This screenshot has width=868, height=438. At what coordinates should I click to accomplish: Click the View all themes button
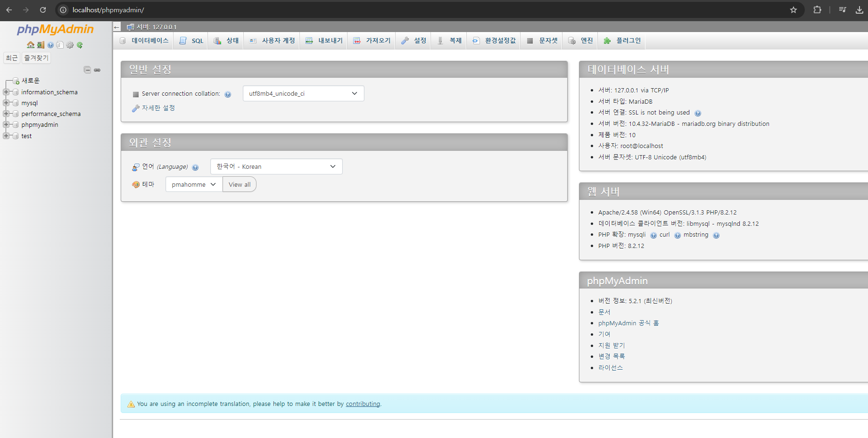(x=240, y=184)
